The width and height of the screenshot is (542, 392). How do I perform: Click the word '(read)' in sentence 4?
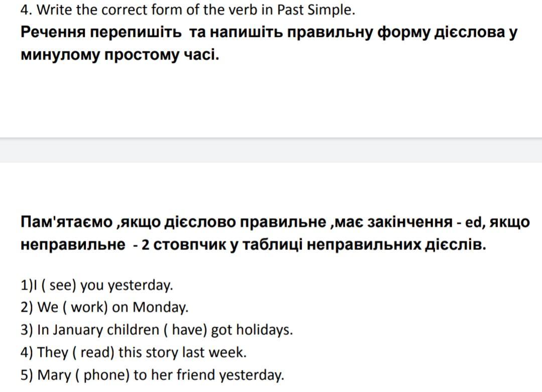click(94, 352)
